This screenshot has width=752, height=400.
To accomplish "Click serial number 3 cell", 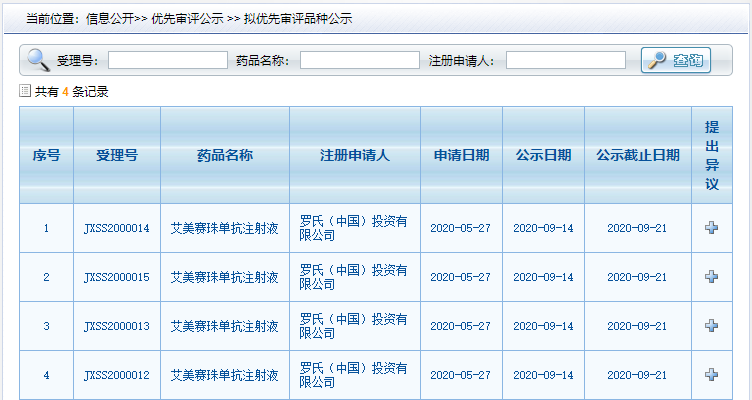I will pyautogui.click(x=47, y=326).
